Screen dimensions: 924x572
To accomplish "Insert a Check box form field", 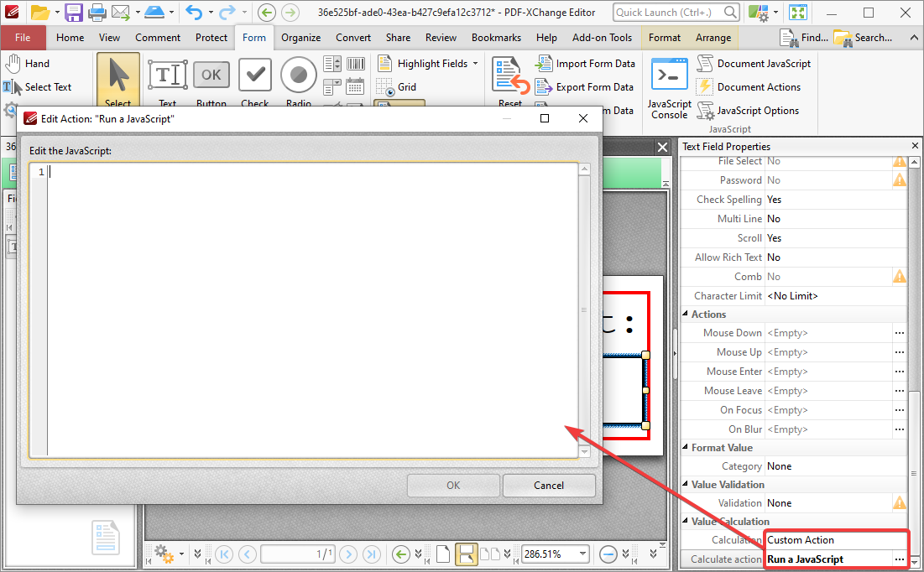I will (254, 81).
